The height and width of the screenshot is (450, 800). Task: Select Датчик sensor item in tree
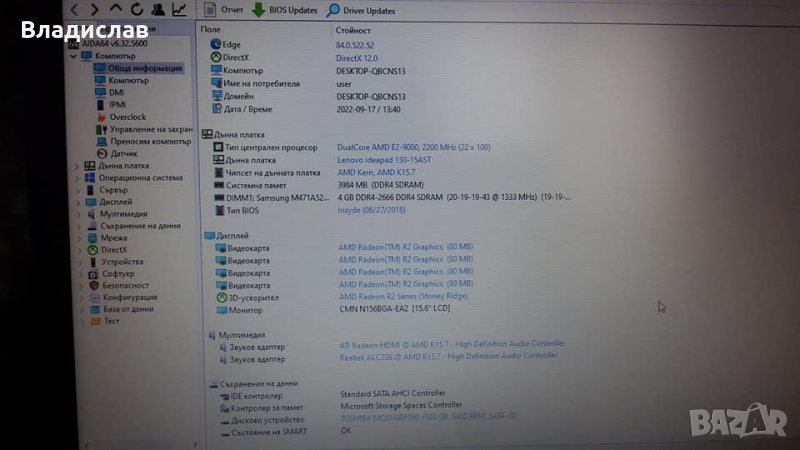point(123,154)
